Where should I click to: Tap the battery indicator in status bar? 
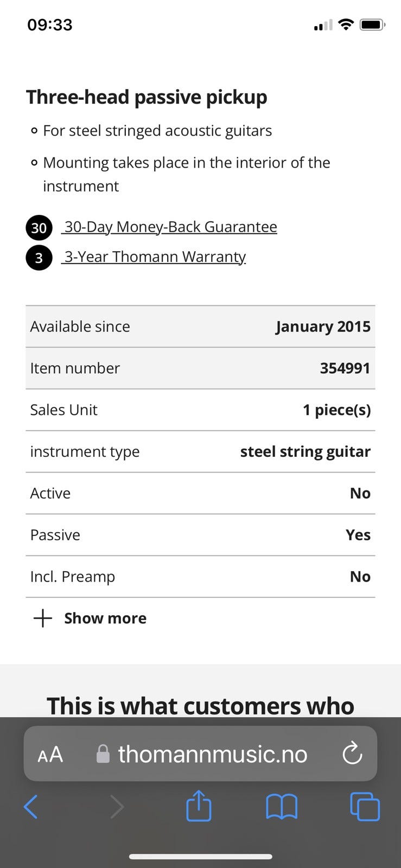pos(372,24)
